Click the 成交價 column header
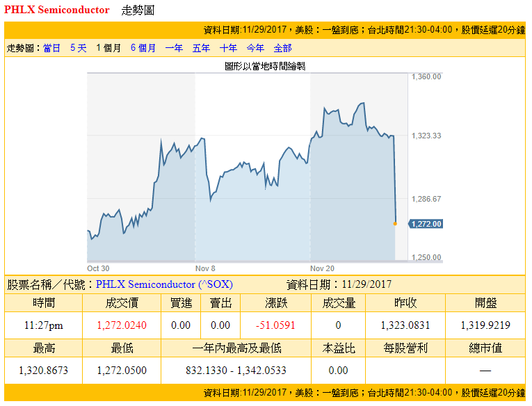Image resolution: width=532 pixels, height=406 pixels. tap(122, 303)
